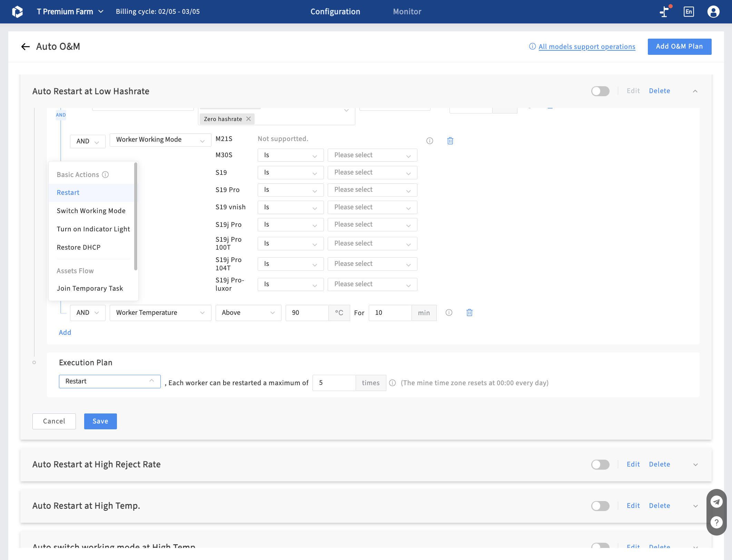Click the max restart times field
The image size is (732, 560).
coord(334,383)
